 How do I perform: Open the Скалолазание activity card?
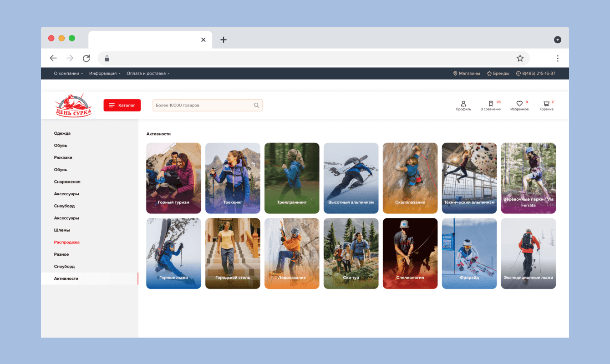(410, 178)
